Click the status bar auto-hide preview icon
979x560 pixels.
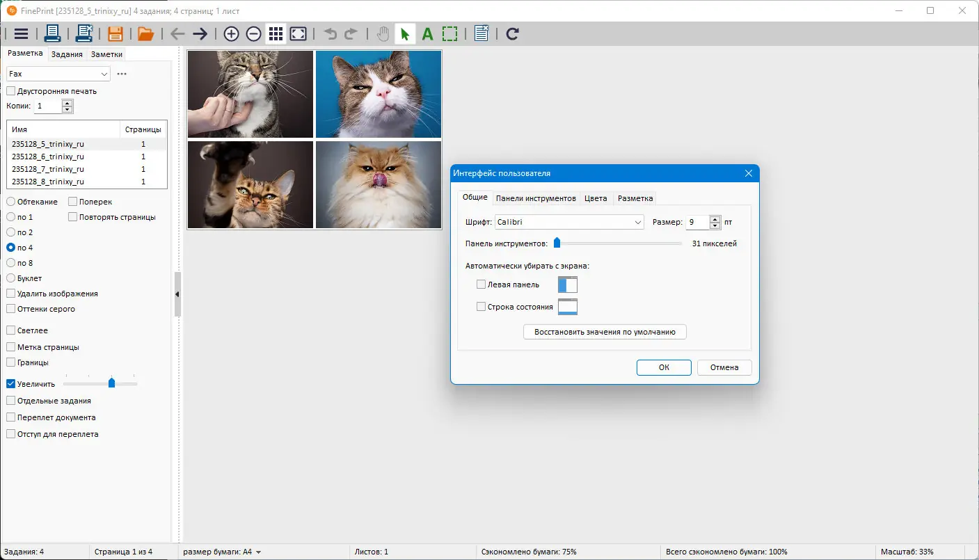tap(568, 307)
